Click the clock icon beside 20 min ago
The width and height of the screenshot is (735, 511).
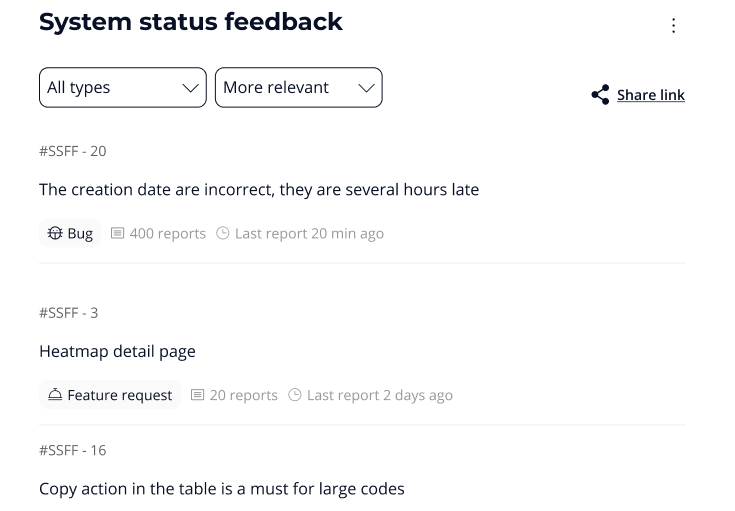[x=224, y=233]
